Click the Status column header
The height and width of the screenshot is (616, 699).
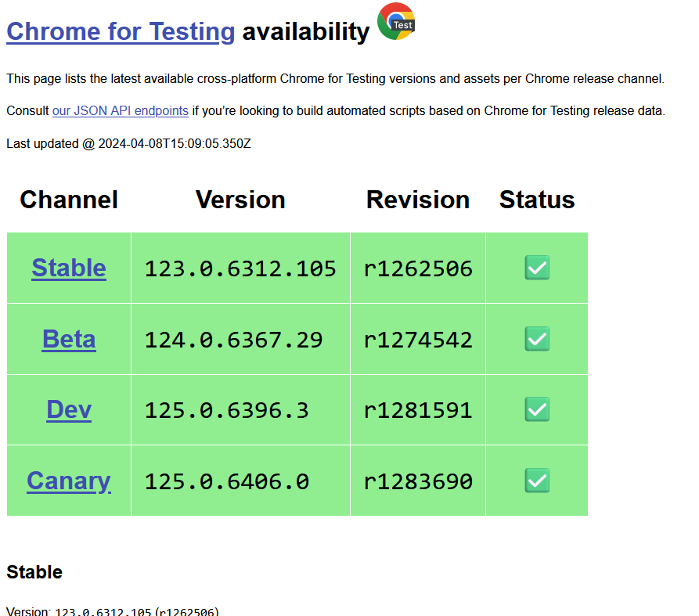coord(537,200)
